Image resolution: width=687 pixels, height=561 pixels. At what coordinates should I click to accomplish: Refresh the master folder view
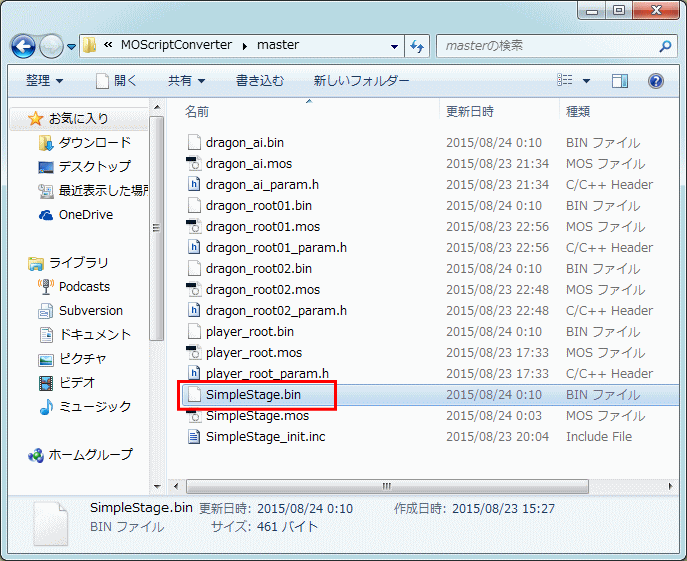[417, 46]
